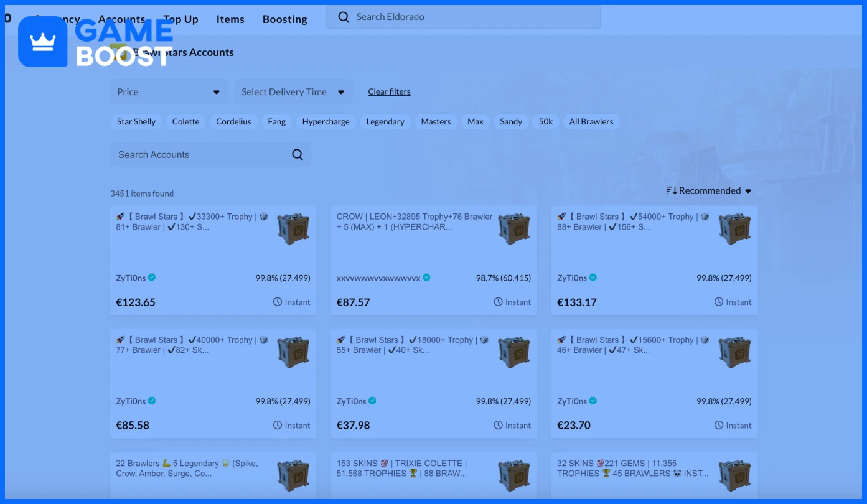
Task: Click the crate thumbnail on the 32 SKINS listing
Action: pos(734,475)
